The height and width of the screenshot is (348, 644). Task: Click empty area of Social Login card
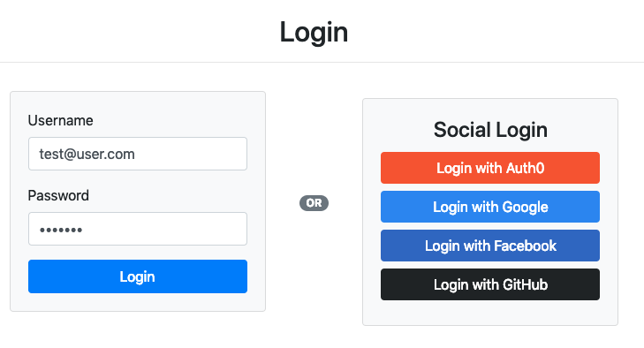490,313
